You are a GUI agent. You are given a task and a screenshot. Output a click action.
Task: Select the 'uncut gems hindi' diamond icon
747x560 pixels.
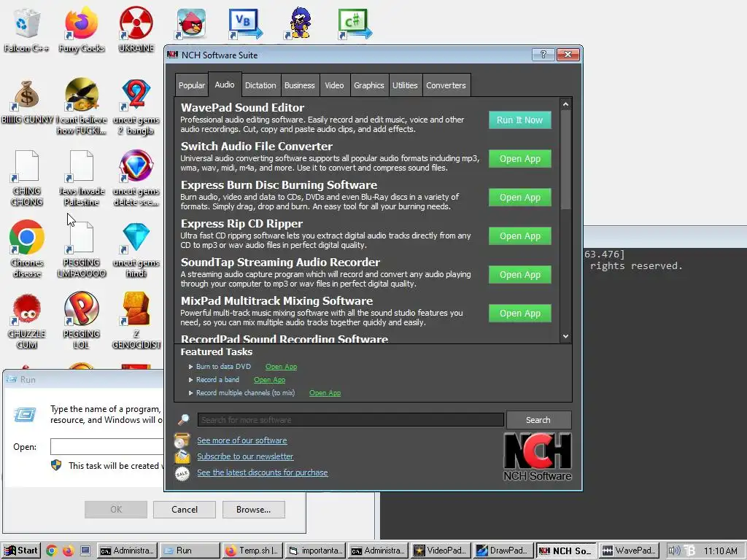click(136, 249)
